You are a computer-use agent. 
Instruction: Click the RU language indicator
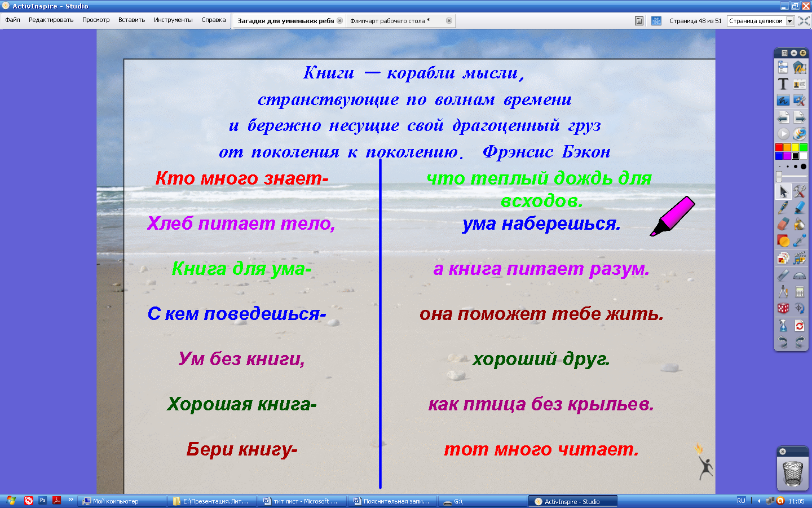(x=741, y=501)
